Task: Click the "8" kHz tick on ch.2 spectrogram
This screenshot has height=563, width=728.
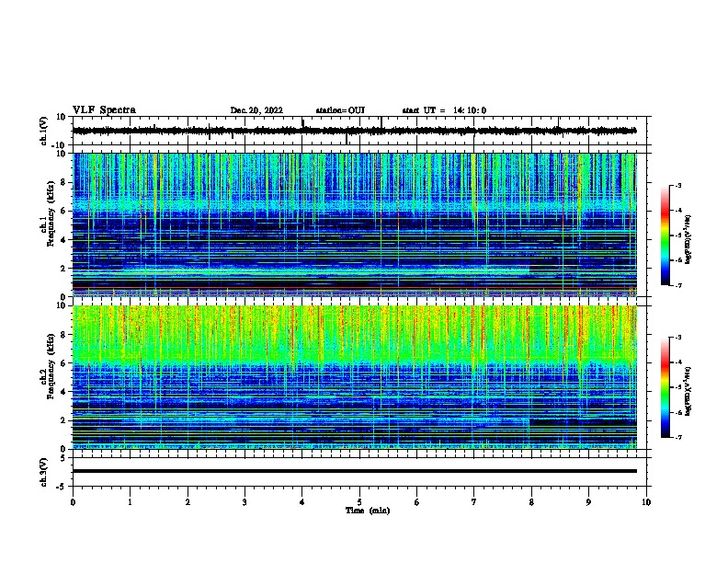Action: click(64, 335)
